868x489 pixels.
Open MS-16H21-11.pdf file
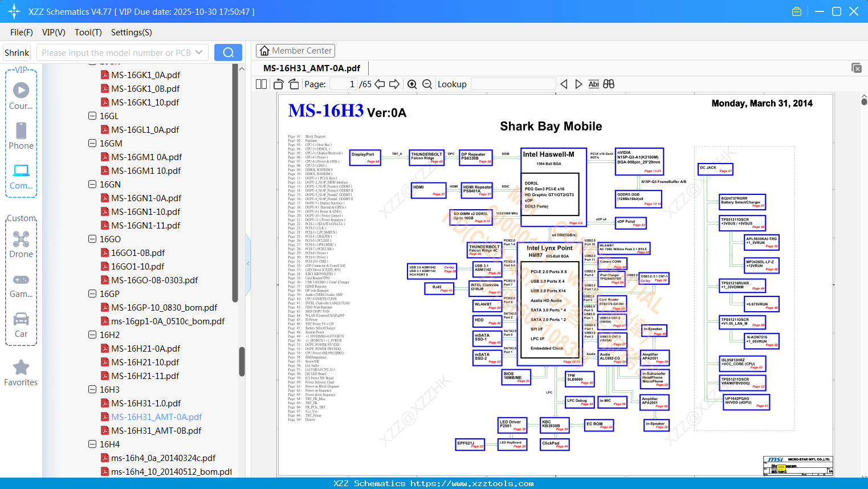145,376
